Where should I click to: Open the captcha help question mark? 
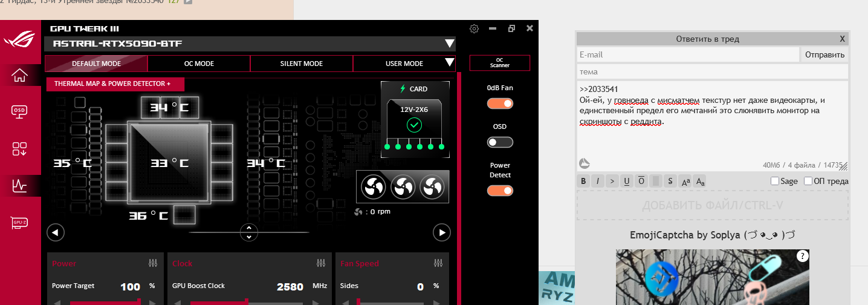click(802, 255)
